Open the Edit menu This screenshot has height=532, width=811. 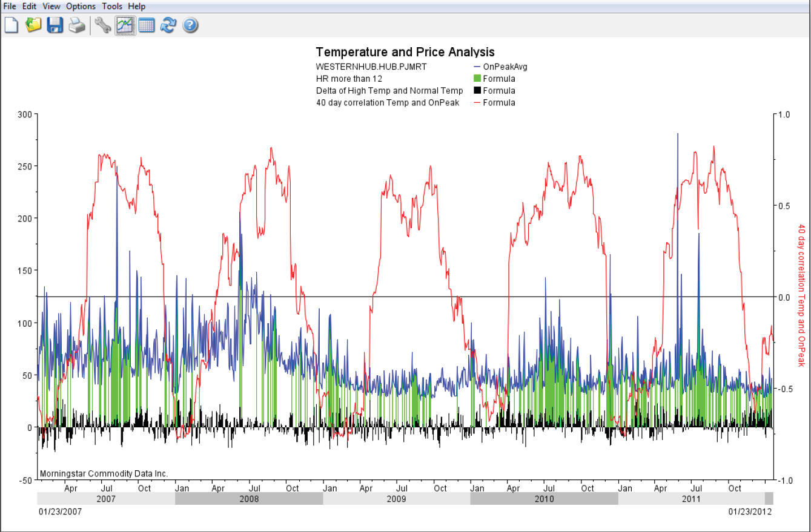pos(30,6)
